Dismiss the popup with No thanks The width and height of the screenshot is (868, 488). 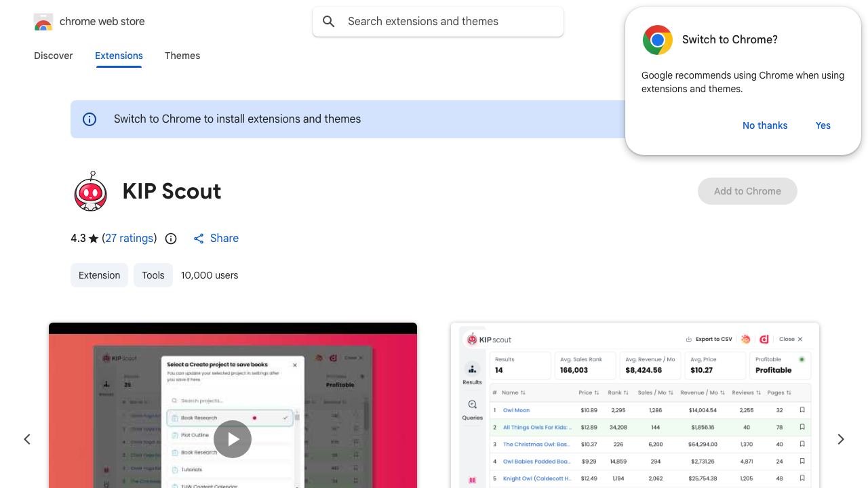(765, 125)
